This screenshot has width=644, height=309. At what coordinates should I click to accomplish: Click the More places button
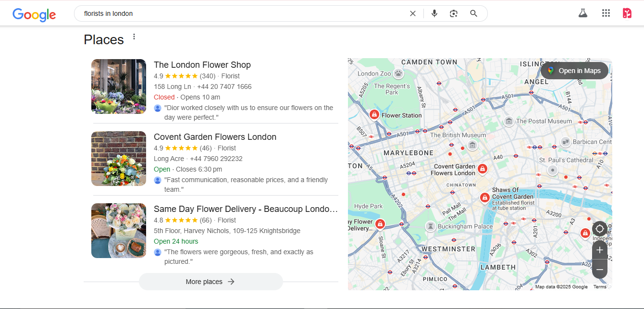(211, 282)
